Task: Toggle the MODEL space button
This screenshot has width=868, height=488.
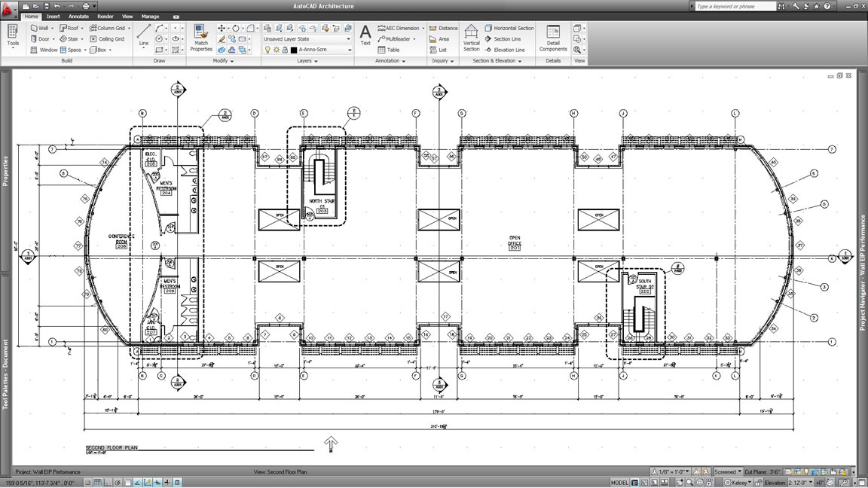Action: [x=619, y=482]
